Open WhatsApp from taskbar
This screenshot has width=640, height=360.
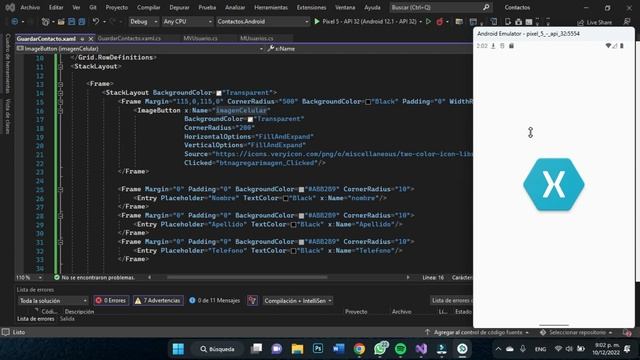point(380,349)
